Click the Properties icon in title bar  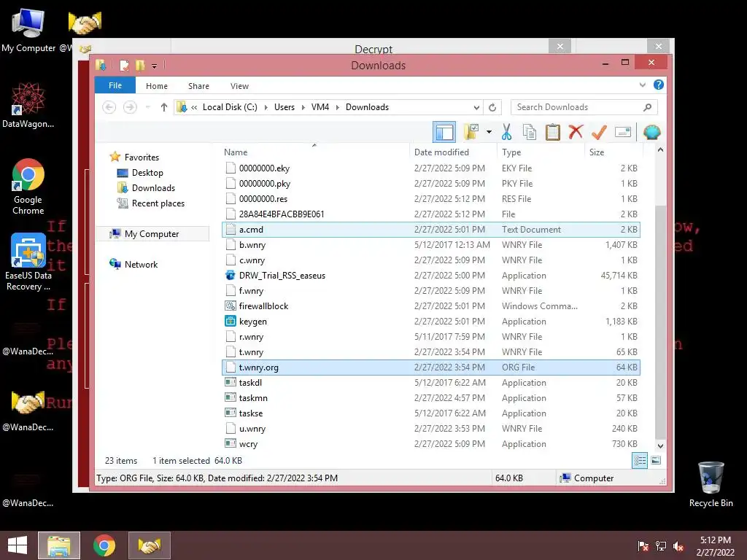[124, 66]
